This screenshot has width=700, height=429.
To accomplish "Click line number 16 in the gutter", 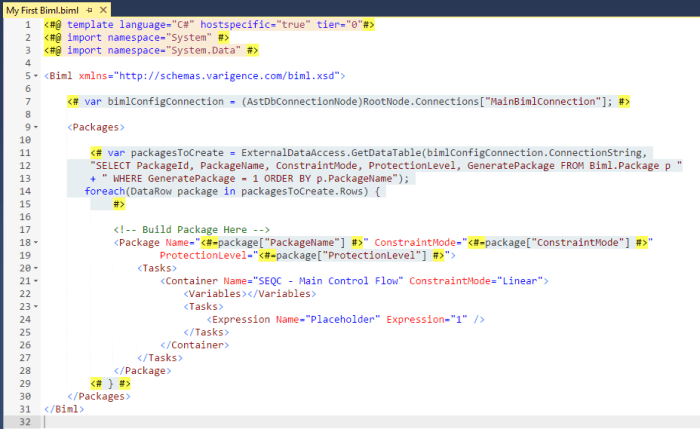I will click(x=25, y=217).
